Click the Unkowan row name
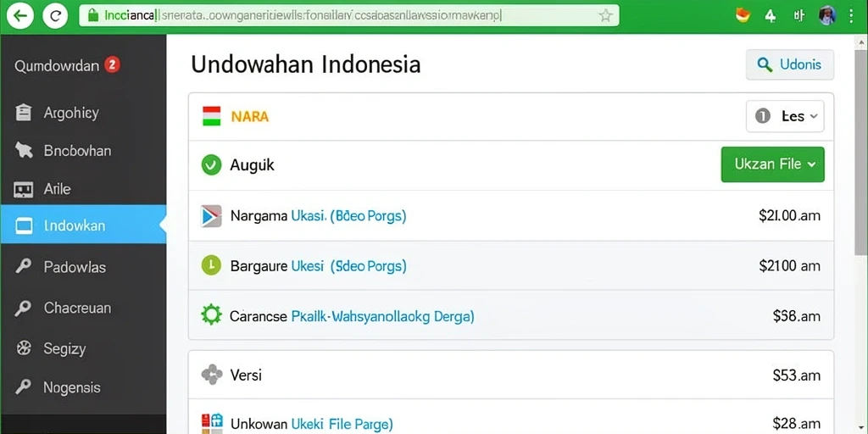Image resolution: width=868 pixels, height=434 pixels. pos(259,425)
